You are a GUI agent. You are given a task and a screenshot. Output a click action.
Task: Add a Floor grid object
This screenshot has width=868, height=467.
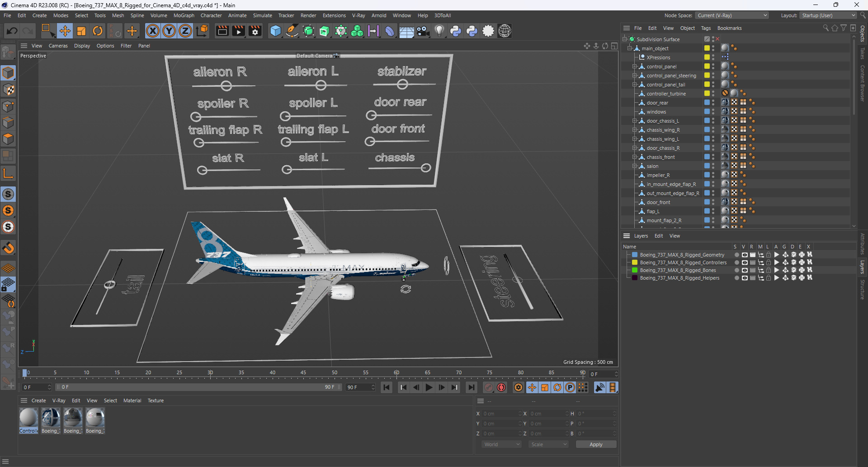point(406,31)
